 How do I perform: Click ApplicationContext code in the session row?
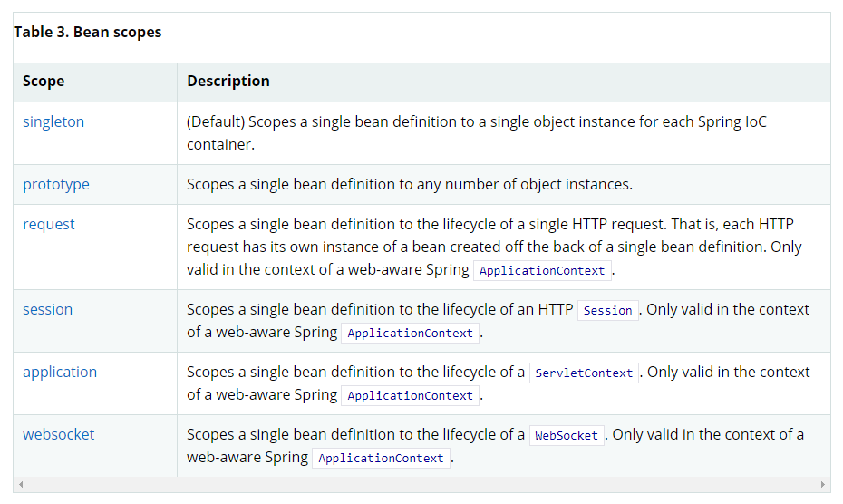coord(411,334)
